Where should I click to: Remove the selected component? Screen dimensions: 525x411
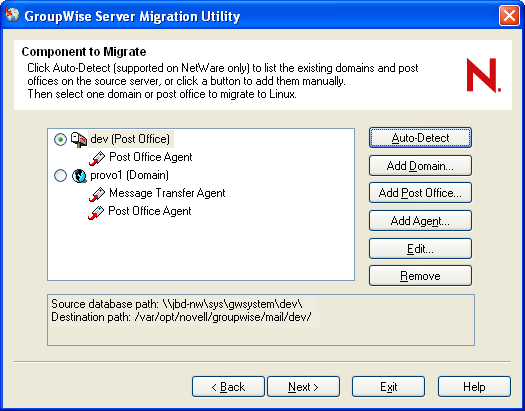[420, 276]
